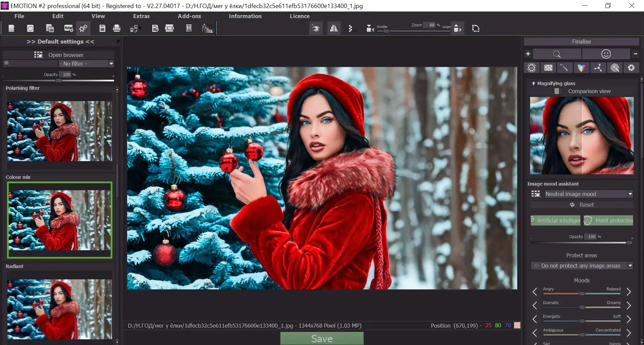Open the Extras menu

[141, 16]
